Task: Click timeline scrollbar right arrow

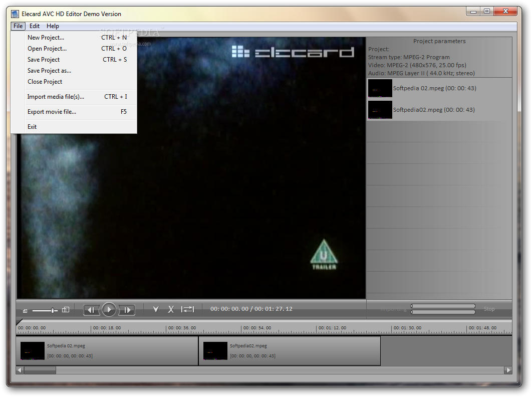Action: [508, 370]
